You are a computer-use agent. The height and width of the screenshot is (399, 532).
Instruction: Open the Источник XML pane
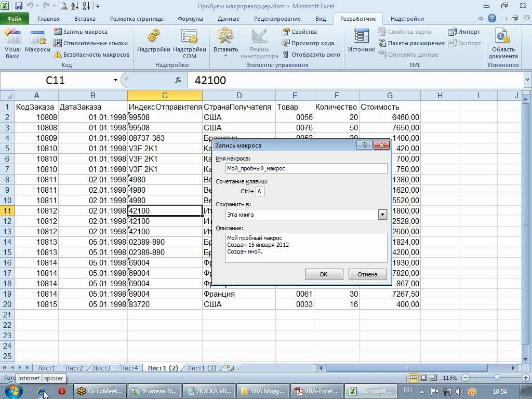(x=361, y=42)
